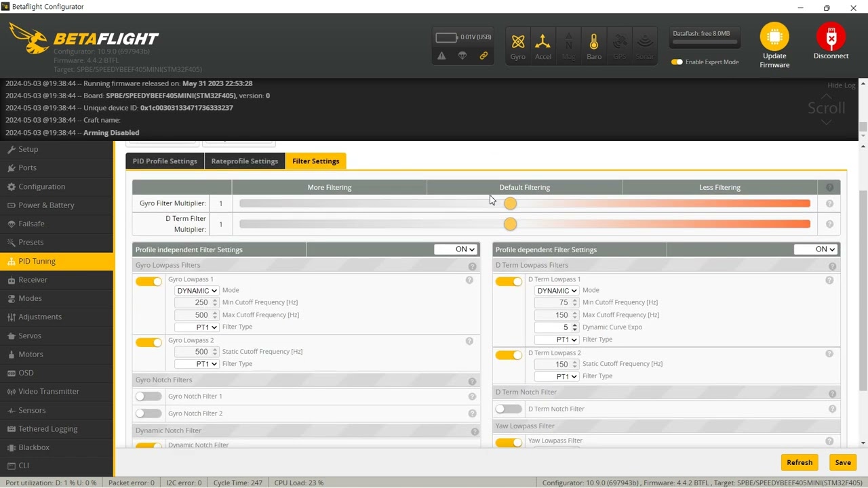Toggle Gyro Lowpass 2 switch
This screenshot has width=868, height=488.
point(149,342)
